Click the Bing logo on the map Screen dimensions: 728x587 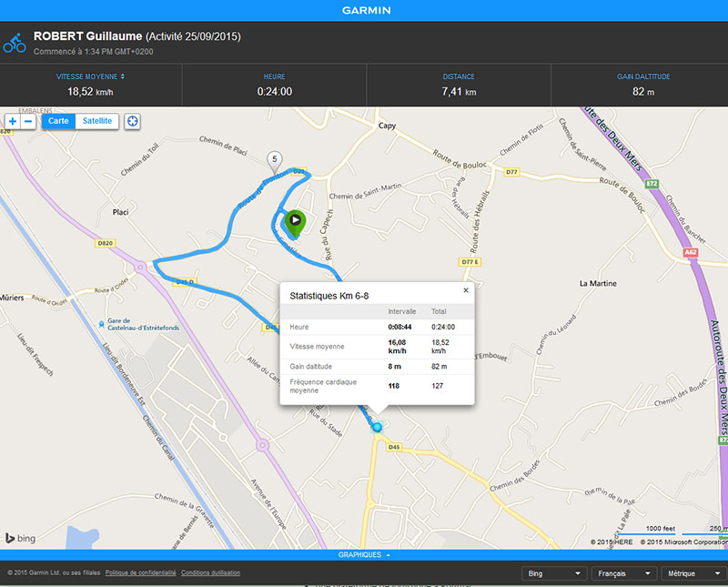20,538
